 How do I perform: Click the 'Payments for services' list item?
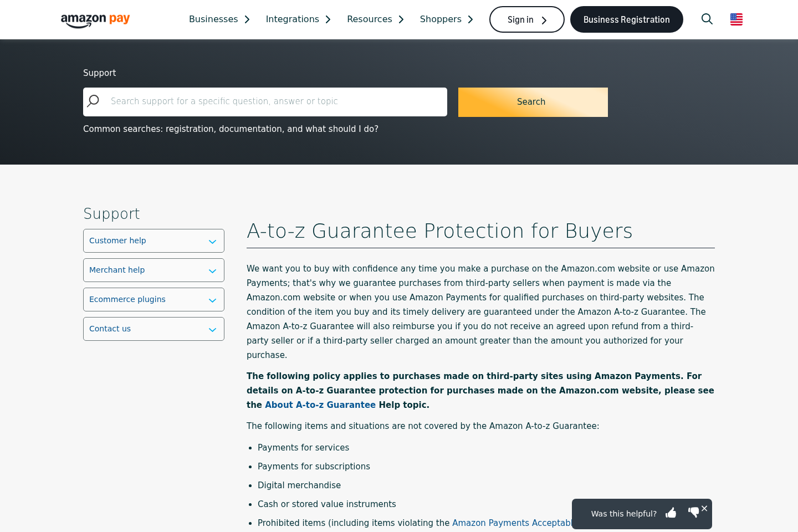tap(303, 448)
